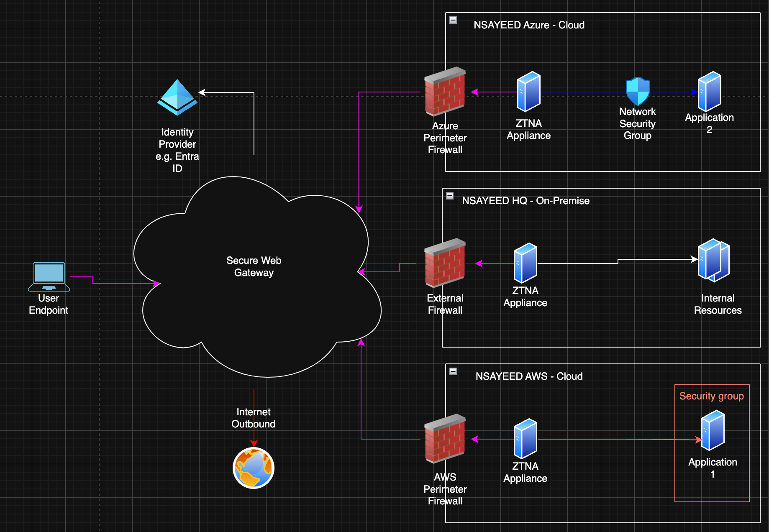Select the Internet Outbound globe icon
Screen dimensions: 769x532
pyautogui.click(x=254, y=468)
